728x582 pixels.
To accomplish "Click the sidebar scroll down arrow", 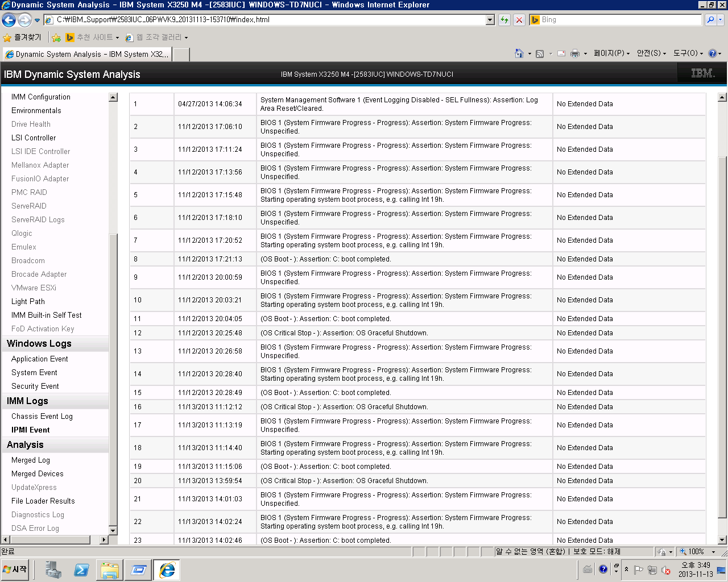I will (113, 530).
